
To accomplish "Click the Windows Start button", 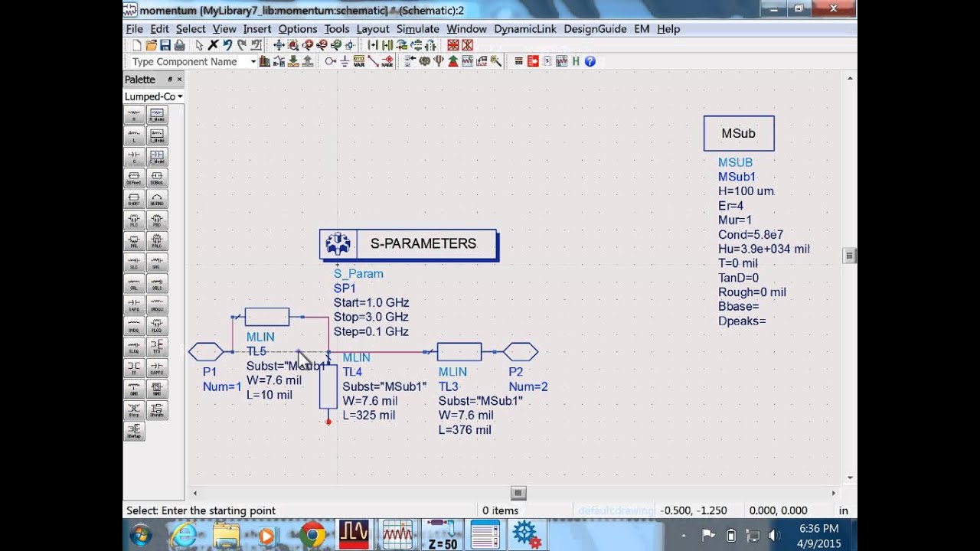I will point(140,535).
